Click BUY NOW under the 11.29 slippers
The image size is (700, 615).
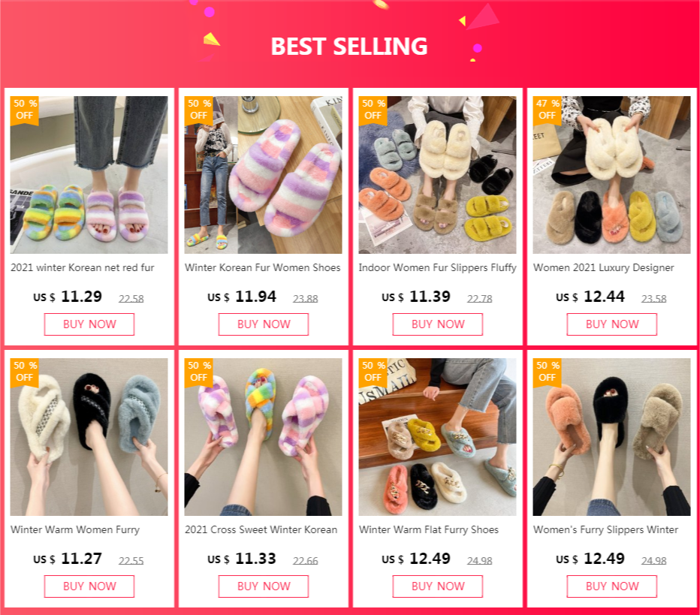pos(89,324)
